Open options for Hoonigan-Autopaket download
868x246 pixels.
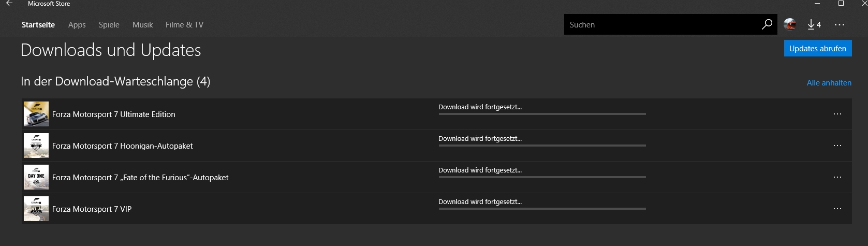tap(837, 146)
